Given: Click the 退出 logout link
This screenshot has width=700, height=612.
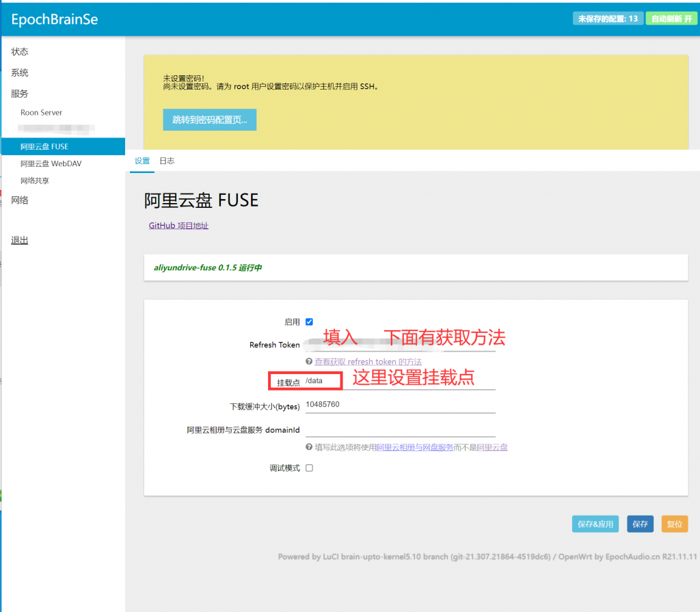Looking at the screenshot, I should point(20,240).
